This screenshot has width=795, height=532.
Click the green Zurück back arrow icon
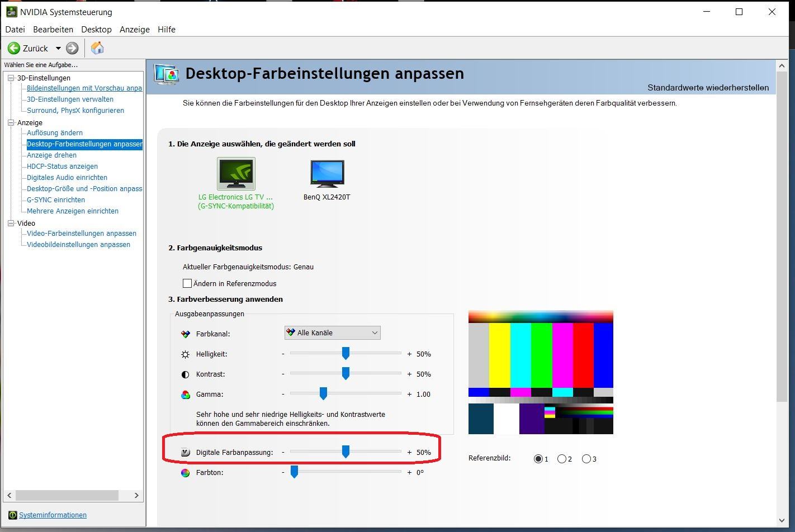click(13, 48)
